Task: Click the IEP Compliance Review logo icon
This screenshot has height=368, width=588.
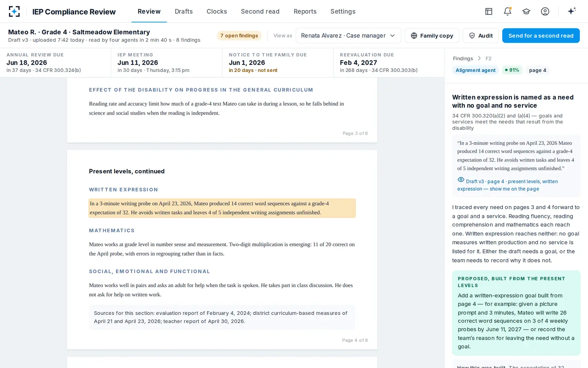Action: [x=14, y=11]
